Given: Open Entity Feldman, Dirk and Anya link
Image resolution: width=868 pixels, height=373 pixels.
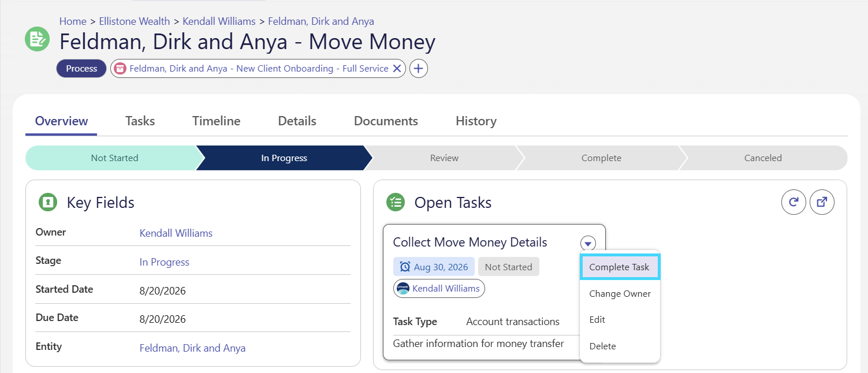Looking at the screenshot, I should pyautogui.click(x=192, y=348).
